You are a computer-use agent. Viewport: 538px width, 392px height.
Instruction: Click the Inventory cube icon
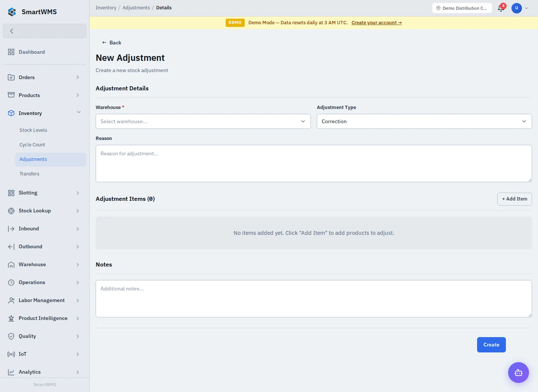tap(11, 113)
